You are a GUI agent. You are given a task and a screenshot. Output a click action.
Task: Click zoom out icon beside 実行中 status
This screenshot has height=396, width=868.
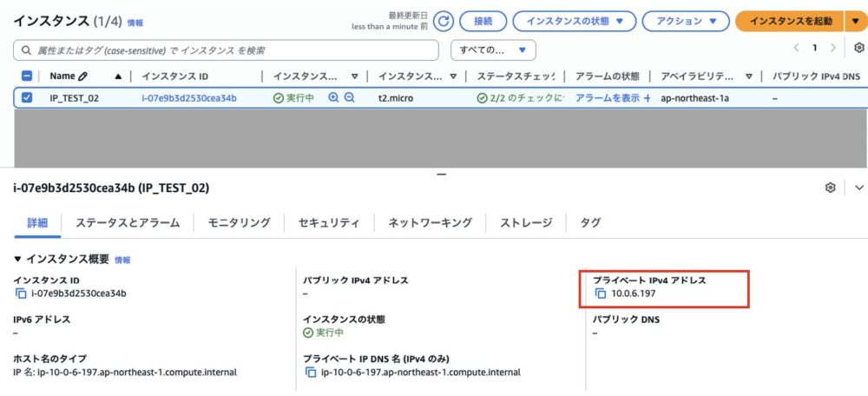349,98
